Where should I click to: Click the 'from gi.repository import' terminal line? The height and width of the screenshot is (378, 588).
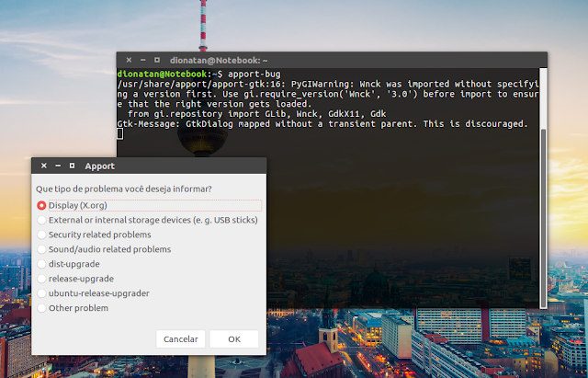coord(257,114)
